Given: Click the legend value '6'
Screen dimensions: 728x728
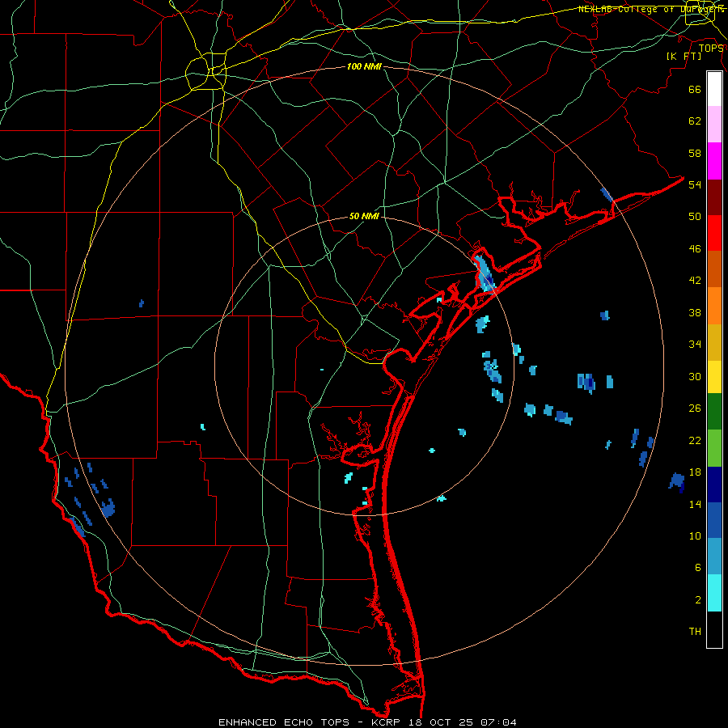Looking at the screenshot, I should pos(698,568).
